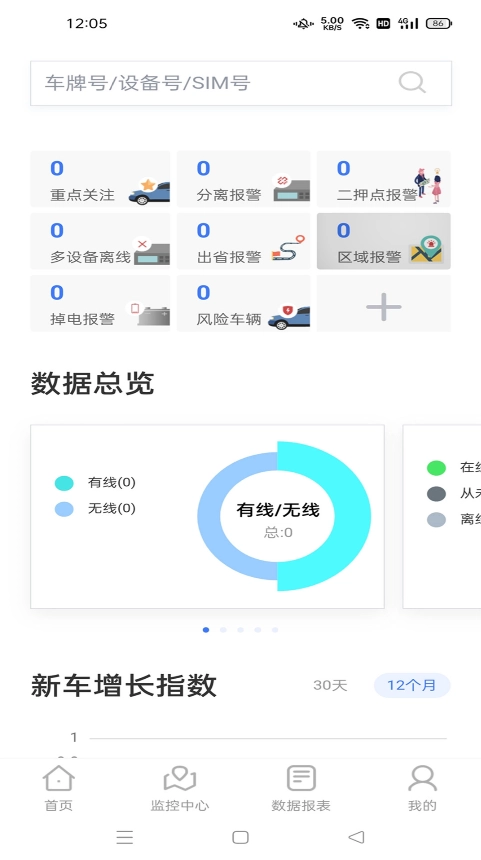Open the 风险车辆 car tile
The height and width of the screenshot is (860, 481).
point(244,303)
